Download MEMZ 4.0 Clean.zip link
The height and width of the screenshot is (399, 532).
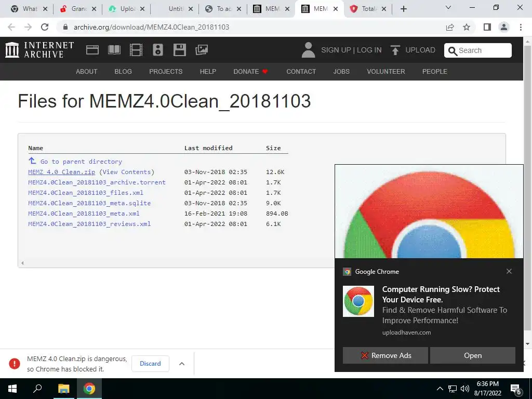[x=61, y=172]
